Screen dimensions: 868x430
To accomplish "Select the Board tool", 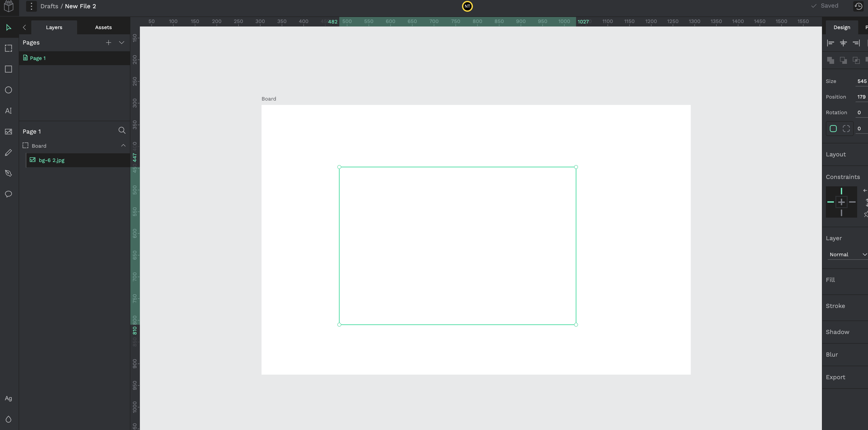I will pyautogui.click(x=8, y=48).
